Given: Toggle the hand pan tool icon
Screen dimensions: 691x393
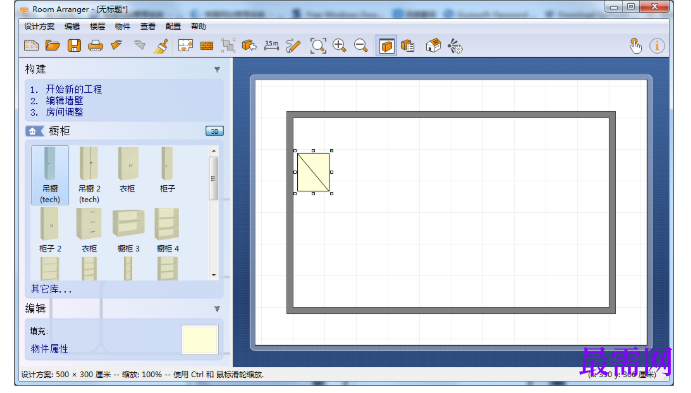Looking at the screenshot, I should (635, 46).
